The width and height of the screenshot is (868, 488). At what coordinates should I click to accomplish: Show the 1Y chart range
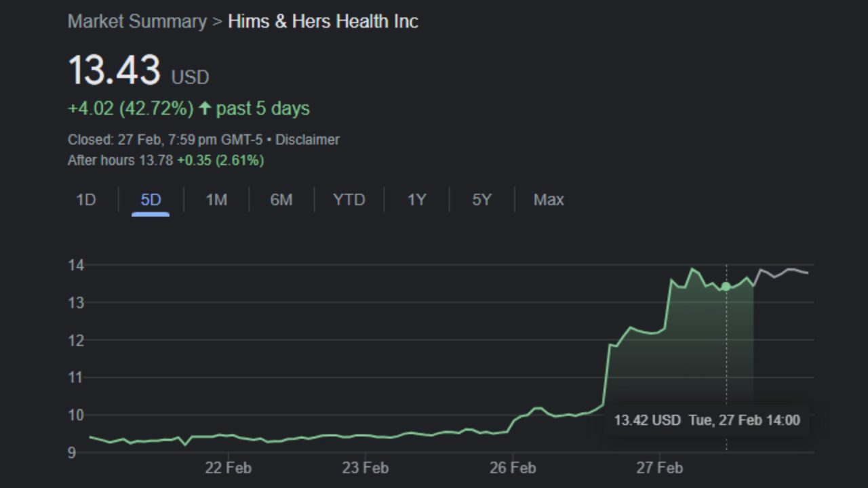(x=416, y=200)
